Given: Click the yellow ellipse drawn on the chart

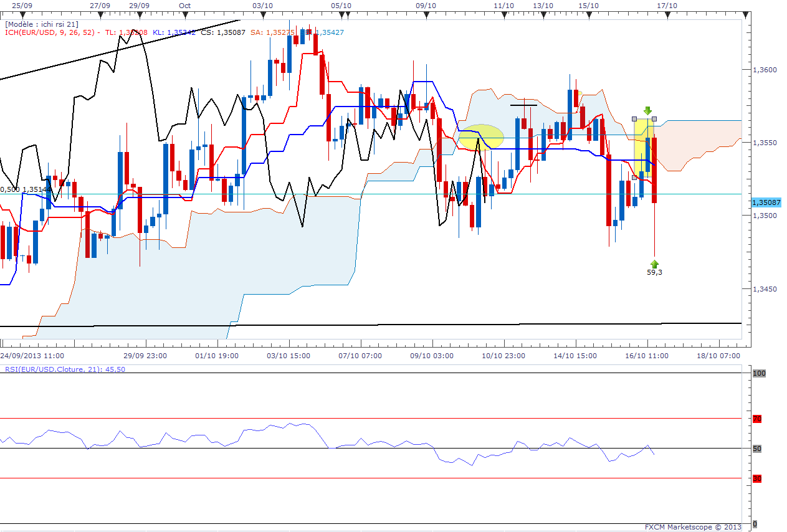Looking at the screenshot, I should [x=481, y=136].
